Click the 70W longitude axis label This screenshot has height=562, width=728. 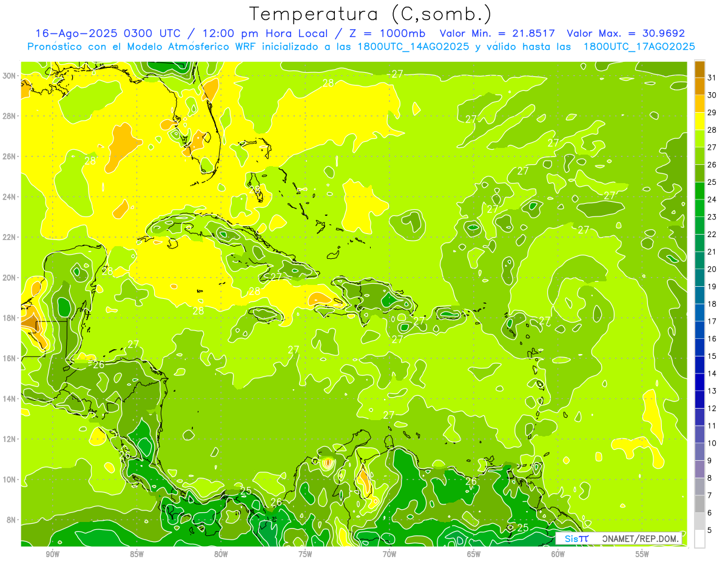point(389,554)
